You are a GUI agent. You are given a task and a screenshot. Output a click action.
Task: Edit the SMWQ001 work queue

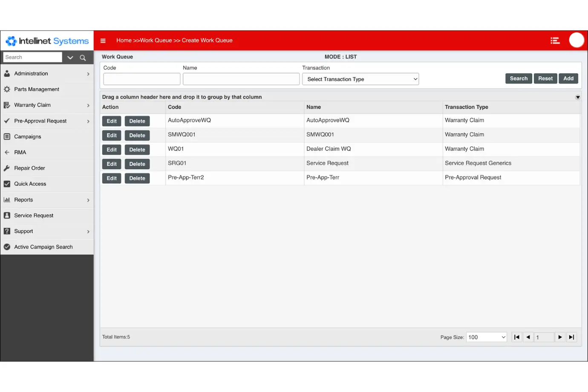112,135
